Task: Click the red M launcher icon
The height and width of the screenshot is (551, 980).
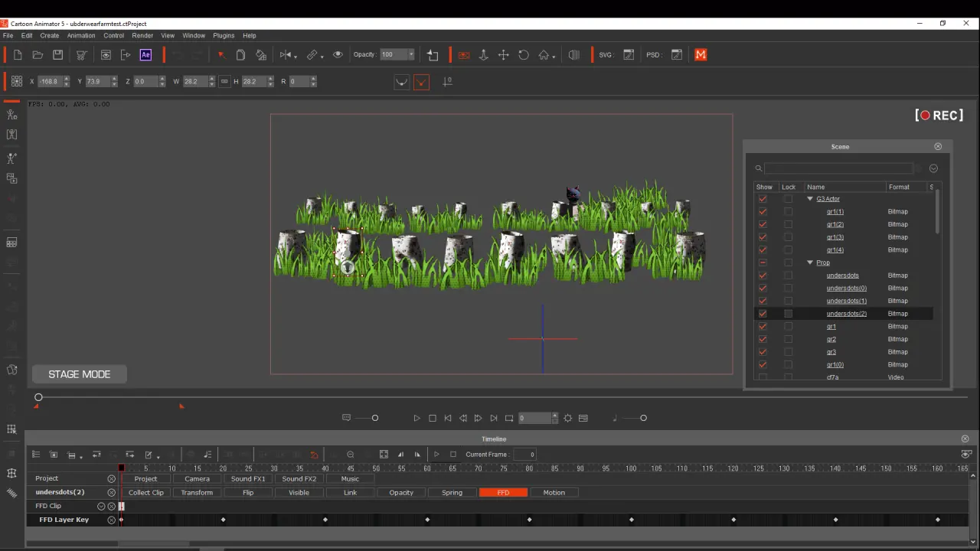Action: 701,54
